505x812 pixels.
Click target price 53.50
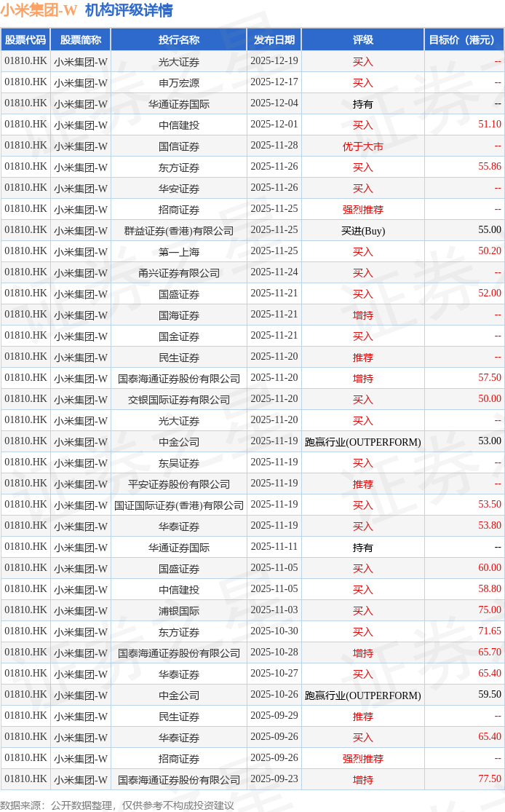490,505
